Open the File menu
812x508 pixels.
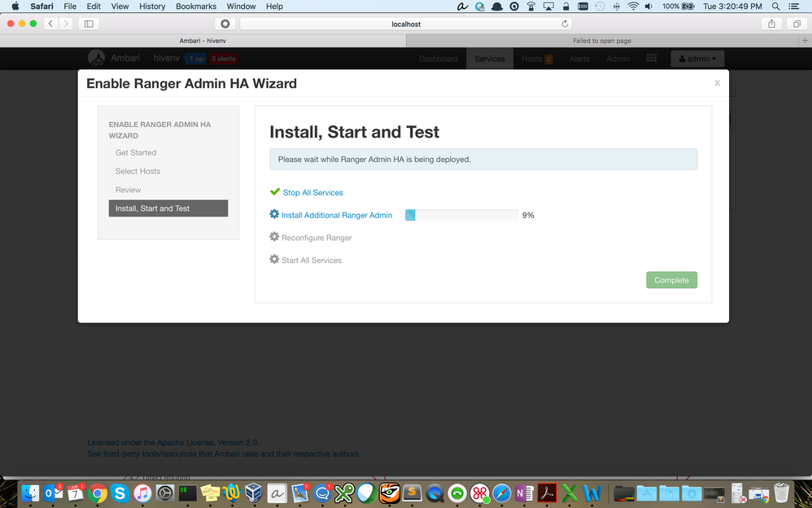click(70, 7)
